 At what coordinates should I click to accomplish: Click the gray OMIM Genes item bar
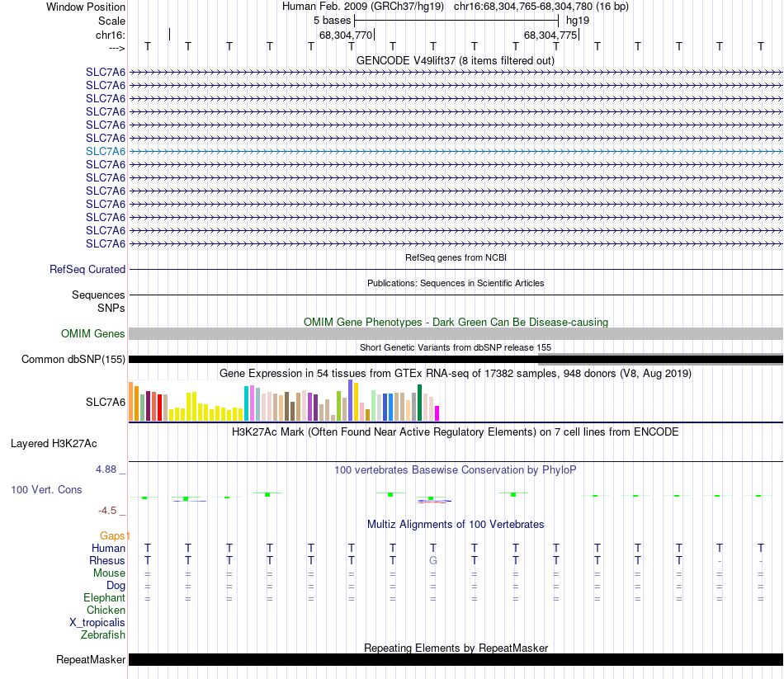(x=456, y=333)
